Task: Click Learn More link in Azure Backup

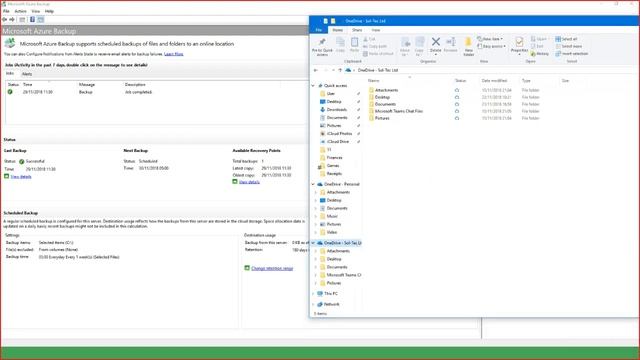Action: click(x=173, y=54)
